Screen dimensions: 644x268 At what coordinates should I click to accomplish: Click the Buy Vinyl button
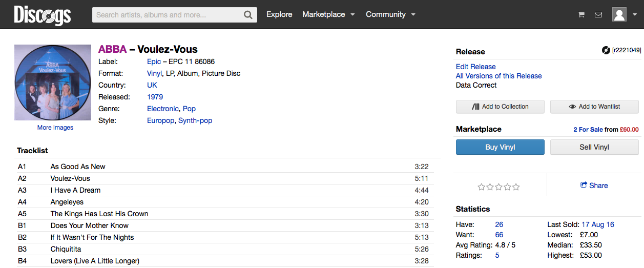coord(500,147)
